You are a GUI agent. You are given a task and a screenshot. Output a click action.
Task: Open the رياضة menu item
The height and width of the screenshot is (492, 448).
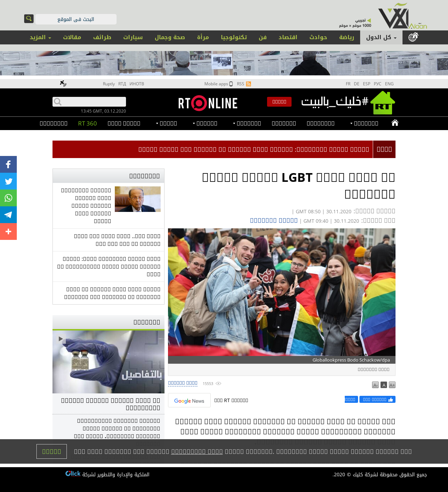pos(346,37)
